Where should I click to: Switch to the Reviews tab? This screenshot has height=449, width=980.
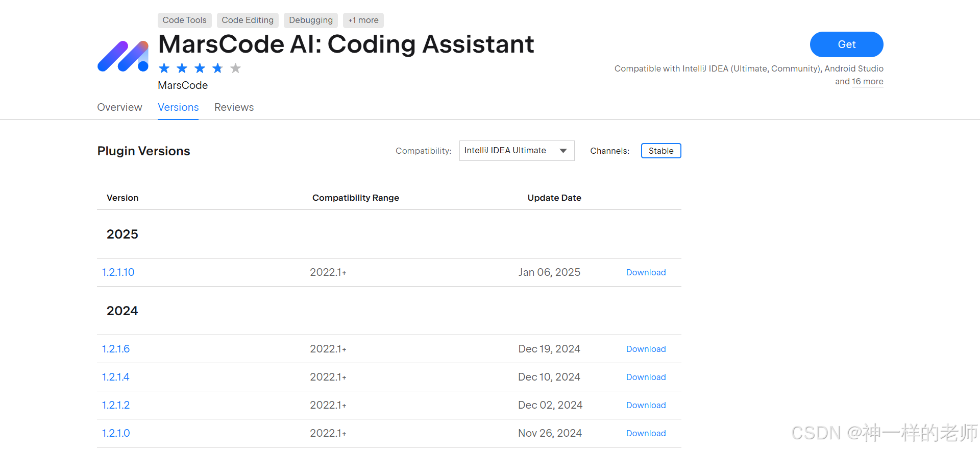pos(234,107)
